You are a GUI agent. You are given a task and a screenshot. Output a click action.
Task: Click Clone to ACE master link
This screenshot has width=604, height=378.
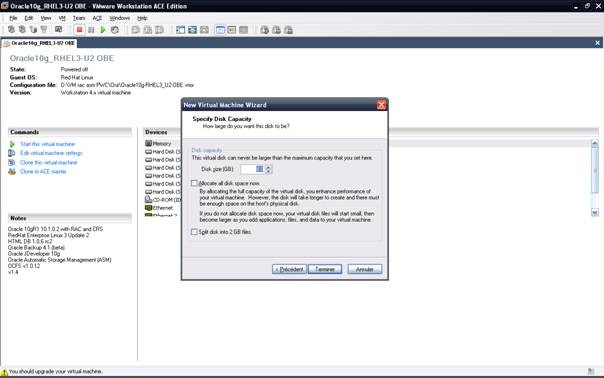(x=43, y=171)
